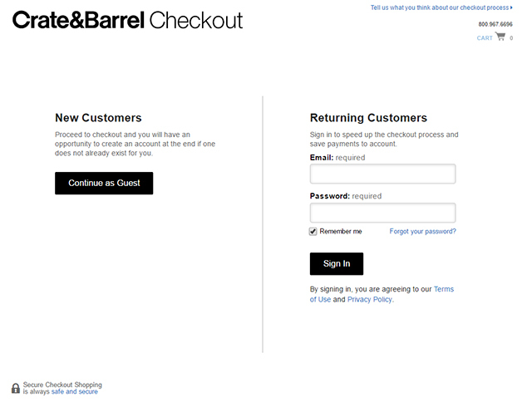The width and height of the screenshot is (532, 402).
Task: Click the shopping cart icon
Action: coord(500,37)
